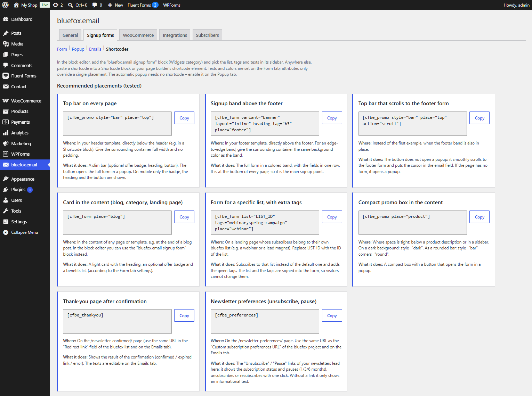Screen dimensions: 532x396
Task: Open the Tools wrench icon
Action: pos(6,211)
